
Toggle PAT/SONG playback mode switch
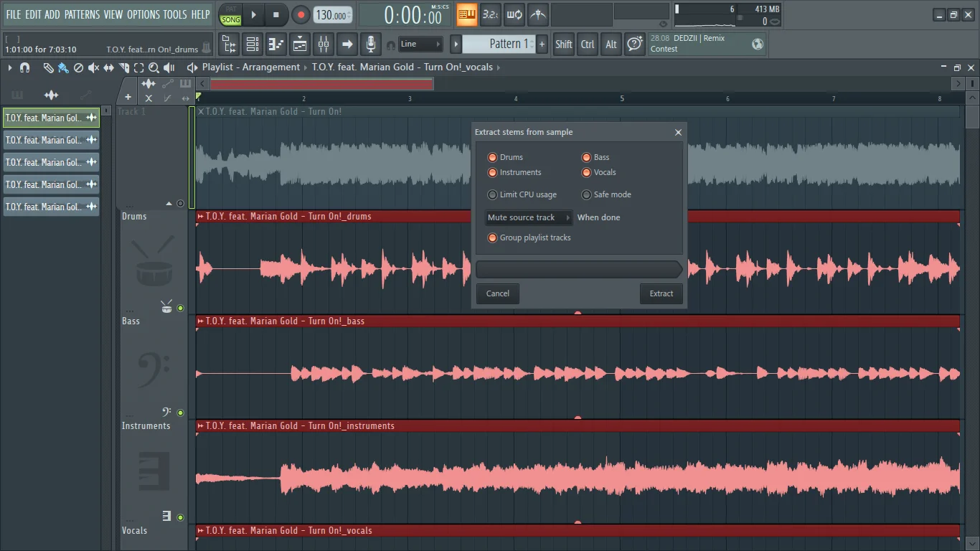click(230, 15)
